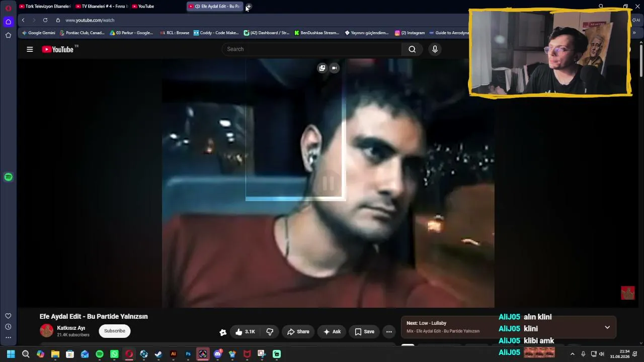Open the 03 Parkur Google bookmark

coord(131,33)
